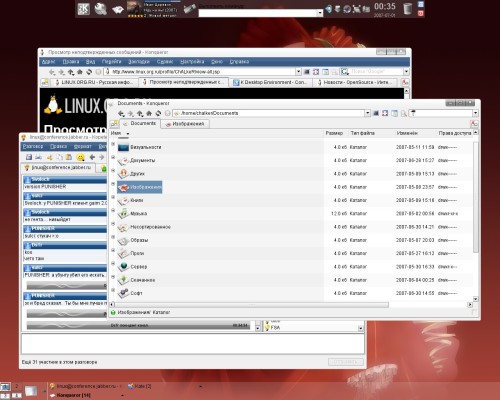Click the chat message input field
The width and height of the screenshot is (500, 400).
point(193,344)
